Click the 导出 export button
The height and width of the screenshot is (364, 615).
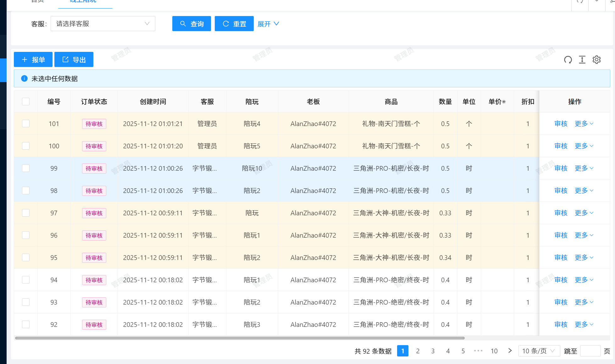[x=74, y=60]
